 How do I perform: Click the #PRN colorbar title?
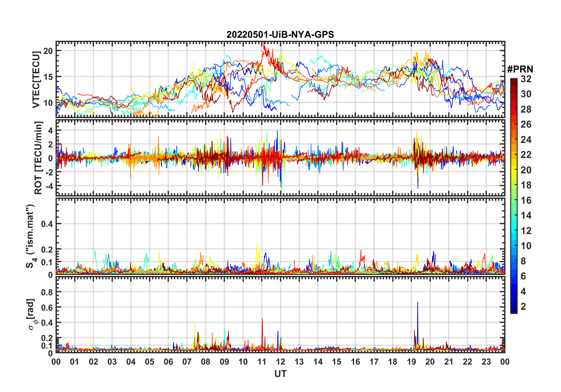520,69
